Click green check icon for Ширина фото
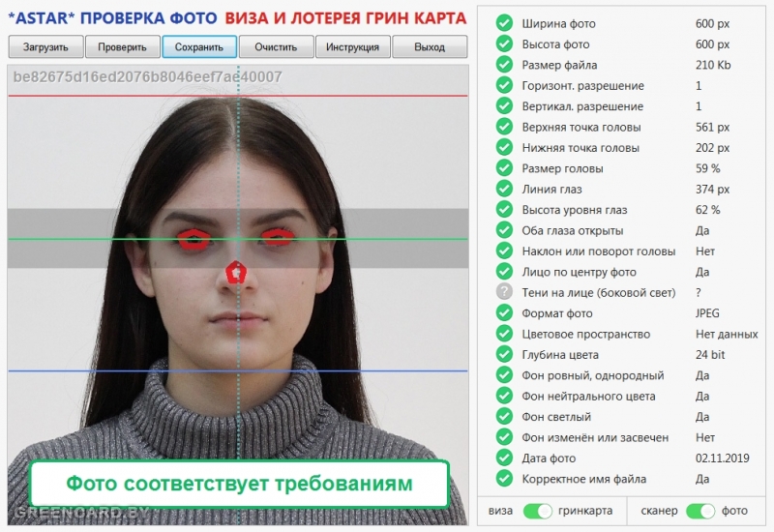774x532 pixels. (x=504, y=23)
